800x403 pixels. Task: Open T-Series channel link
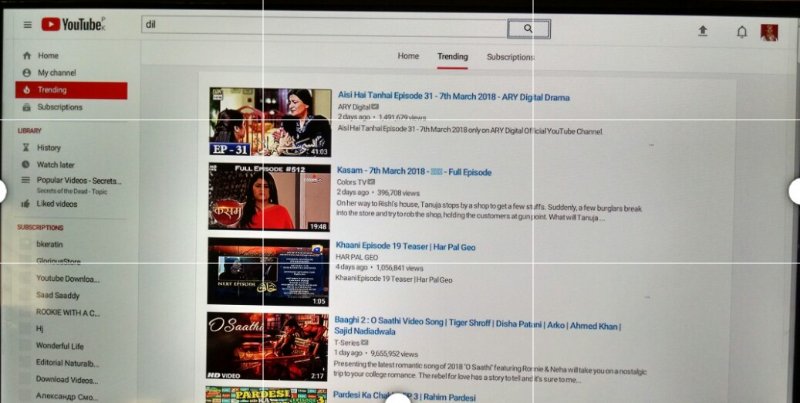click(347, 343)
